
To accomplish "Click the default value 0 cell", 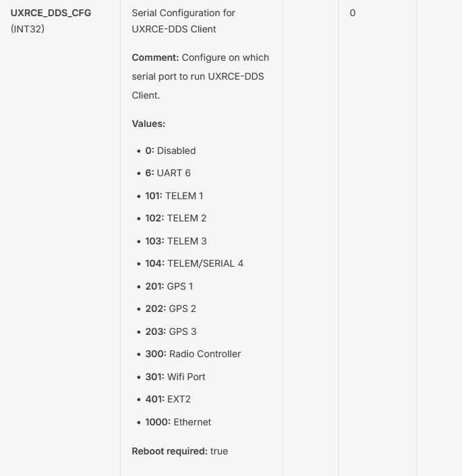I will click(352, 13).
